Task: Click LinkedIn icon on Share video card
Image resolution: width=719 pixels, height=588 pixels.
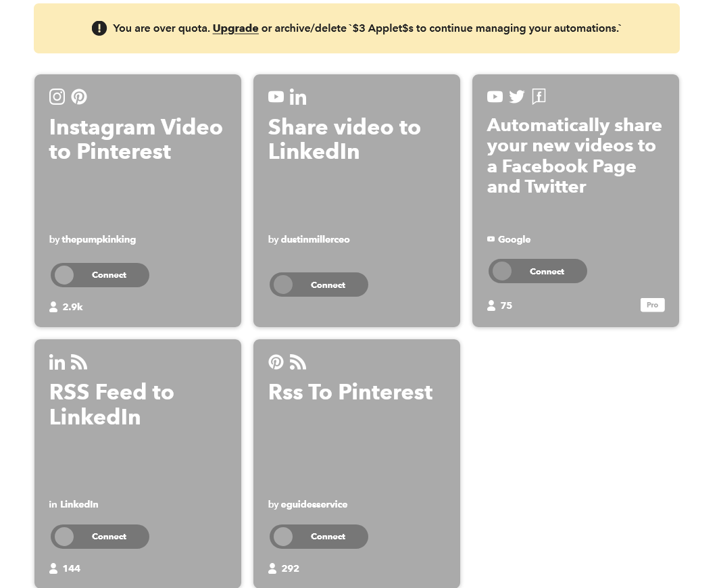Action: [x=298, y=97]
